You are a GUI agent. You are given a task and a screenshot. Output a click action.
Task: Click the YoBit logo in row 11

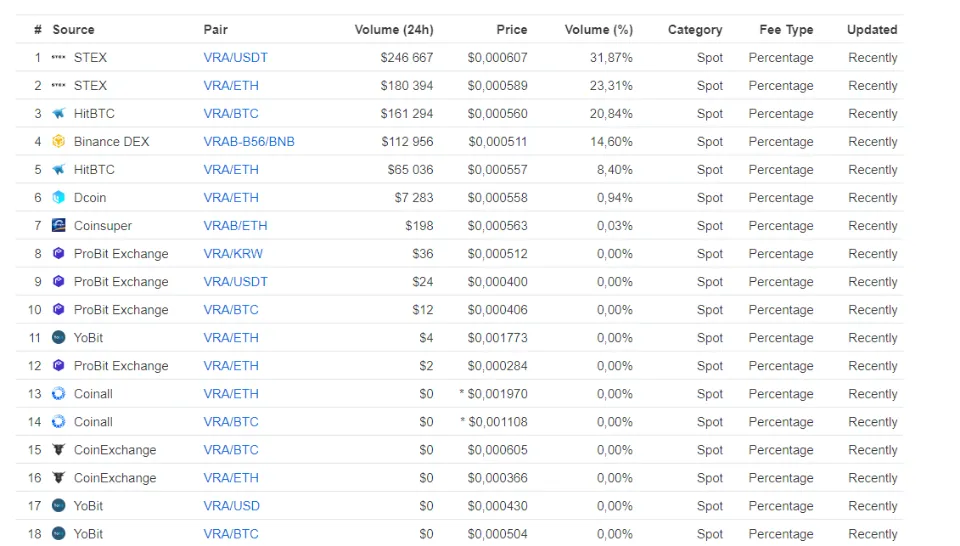(58, 337)
